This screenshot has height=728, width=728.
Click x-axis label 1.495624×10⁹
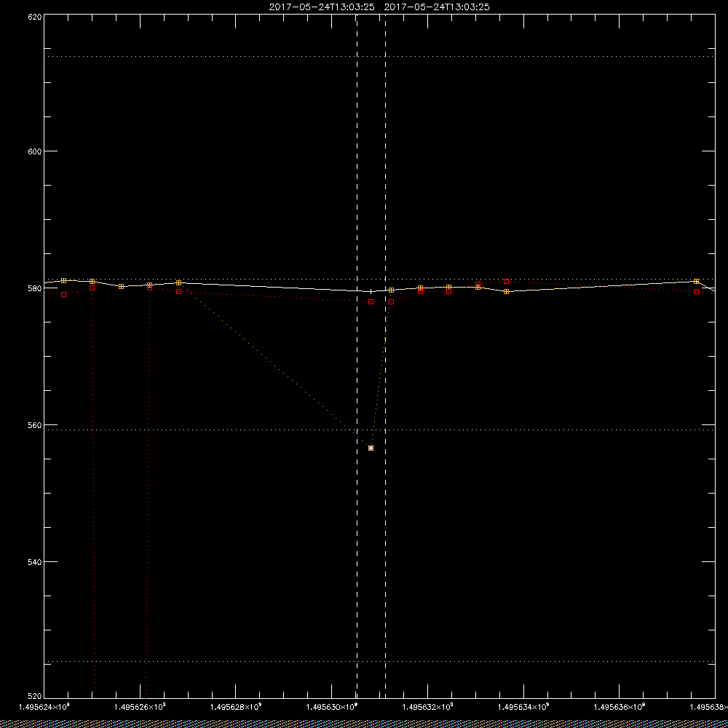click(44, 707)
